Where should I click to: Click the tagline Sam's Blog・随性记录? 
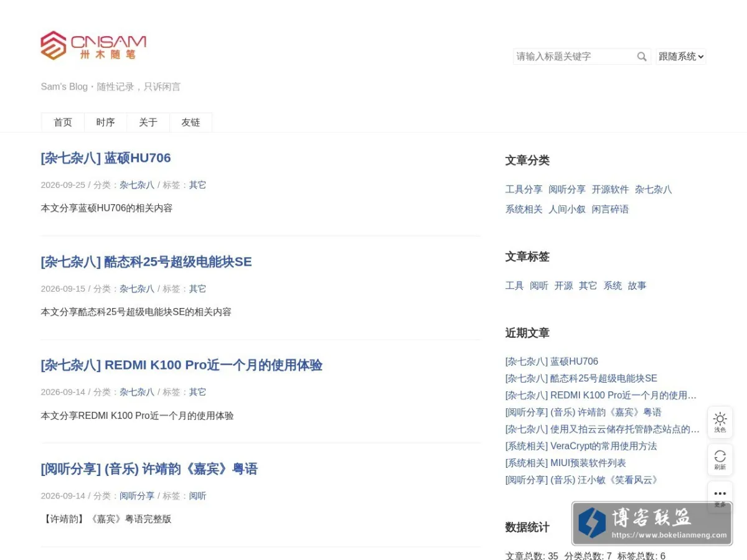coord(111,86)
